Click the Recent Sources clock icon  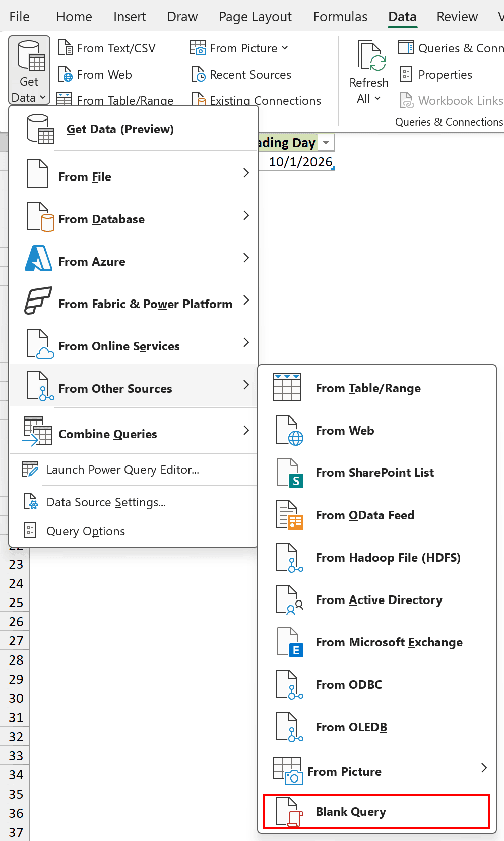198,74
